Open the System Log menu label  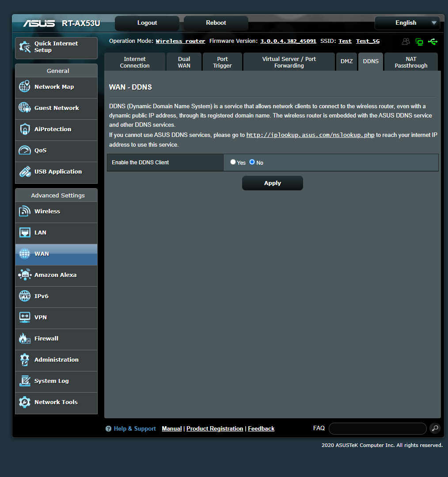[51, 381]
